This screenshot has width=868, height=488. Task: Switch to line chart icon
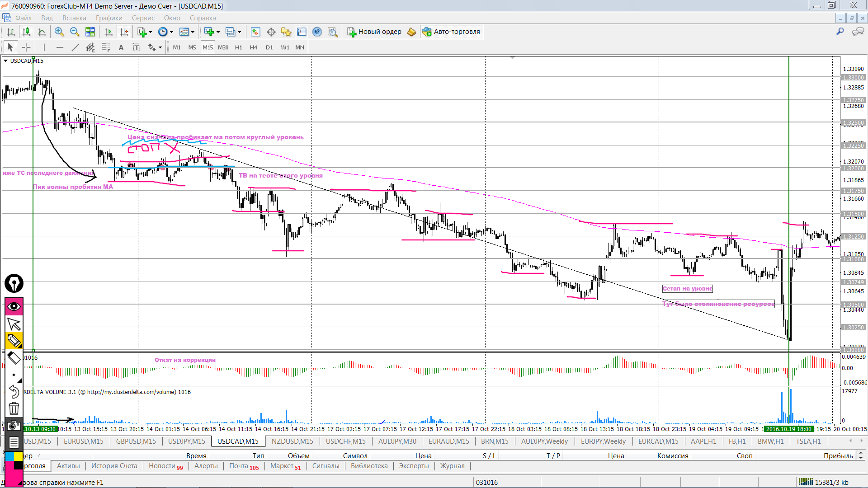pyautogui.click(x=42, y=32)
